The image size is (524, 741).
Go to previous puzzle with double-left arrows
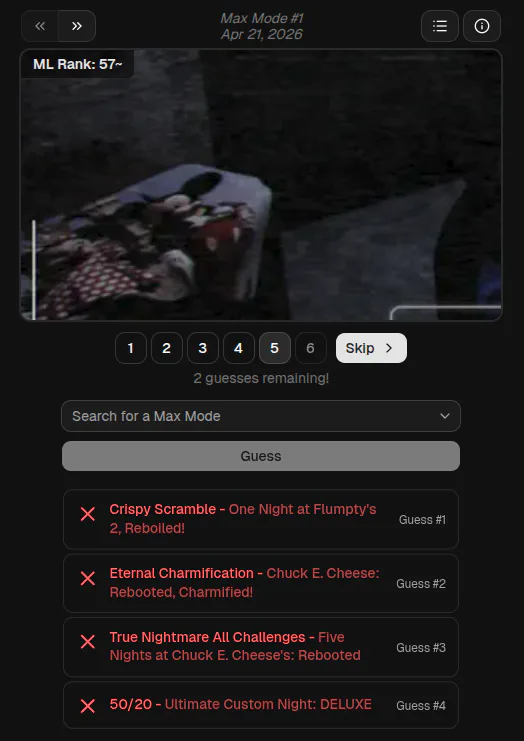point(40,26)
